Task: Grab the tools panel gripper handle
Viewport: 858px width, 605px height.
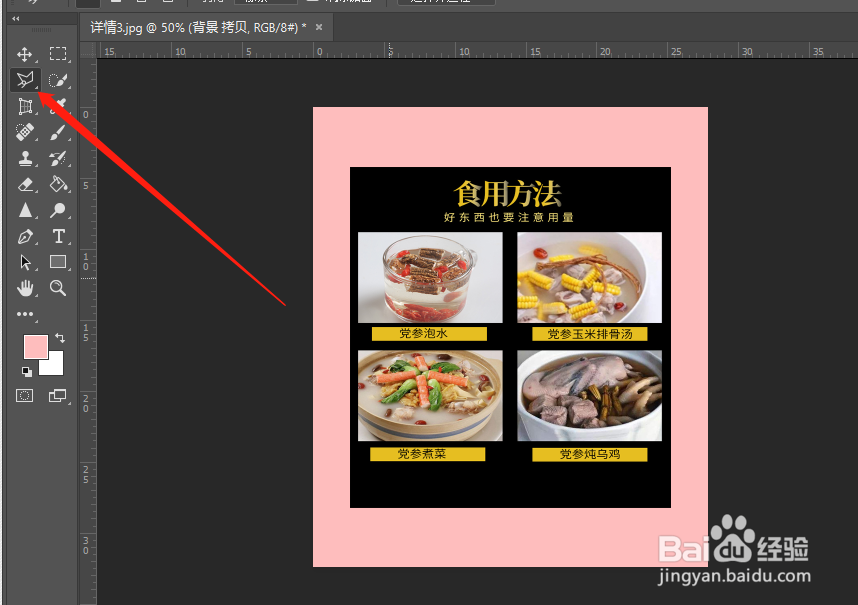Action: [x=42, y=30]
